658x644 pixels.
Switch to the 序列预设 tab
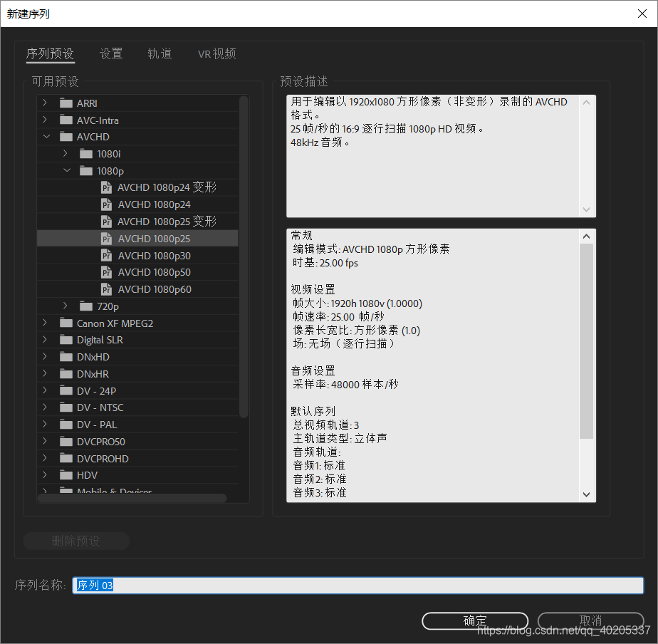51,53
